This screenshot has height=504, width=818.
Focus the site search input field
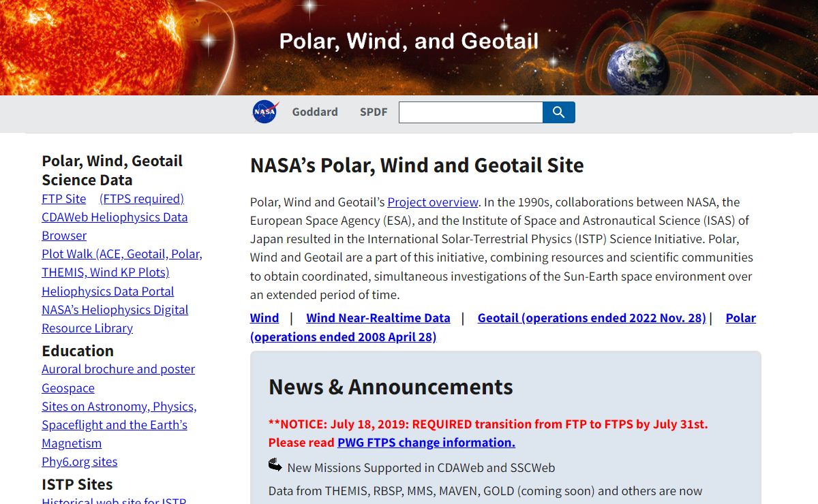pyautogui.click(x=470, y=112)
